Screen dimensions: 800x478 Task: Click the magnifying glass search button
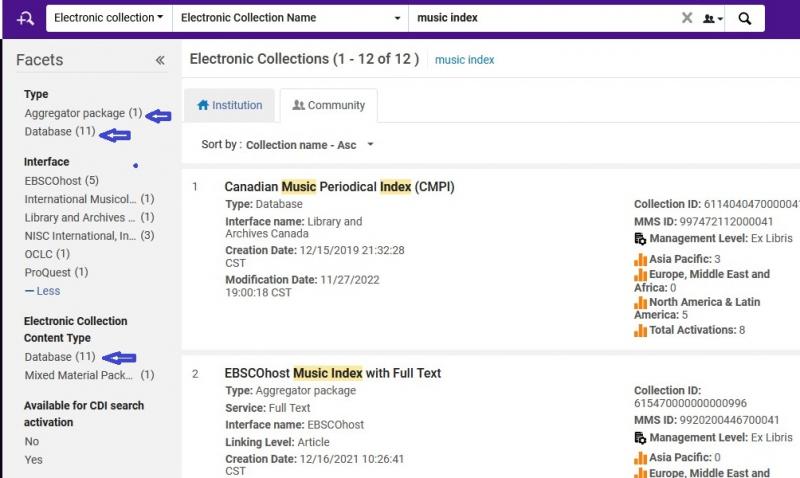pyautogui.click(x=744, y=18)
